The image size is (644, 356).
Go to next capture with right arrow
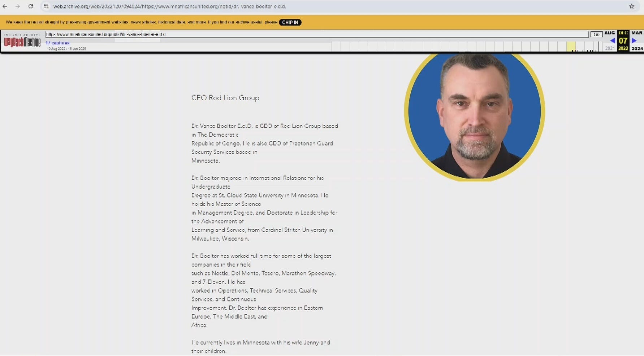click(634, 41)
